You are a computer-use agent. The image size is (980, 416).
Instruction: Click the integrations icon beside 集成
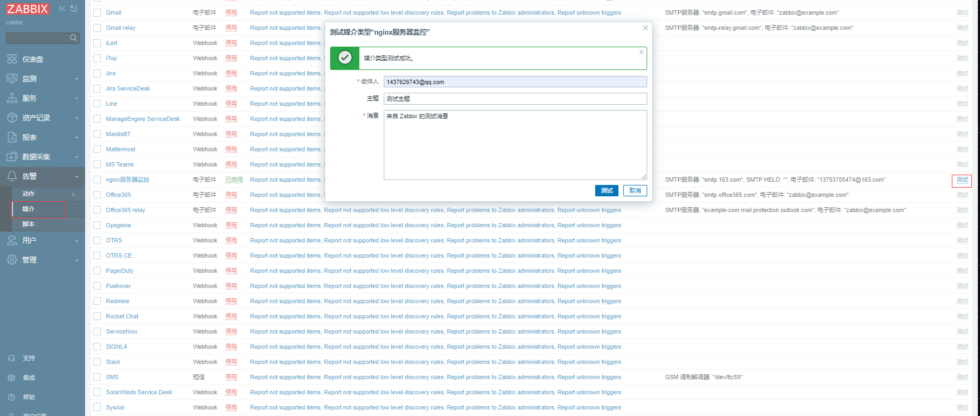click(11, 378)
